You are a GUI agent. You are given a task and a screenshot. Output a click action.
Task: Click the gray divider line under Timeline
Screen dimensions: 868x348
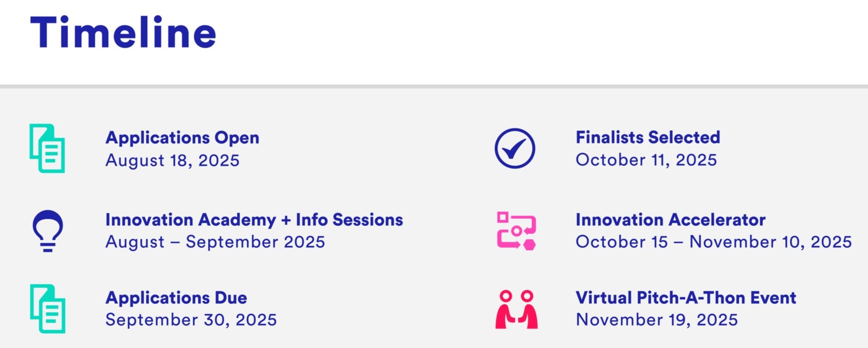pos(434,86)
